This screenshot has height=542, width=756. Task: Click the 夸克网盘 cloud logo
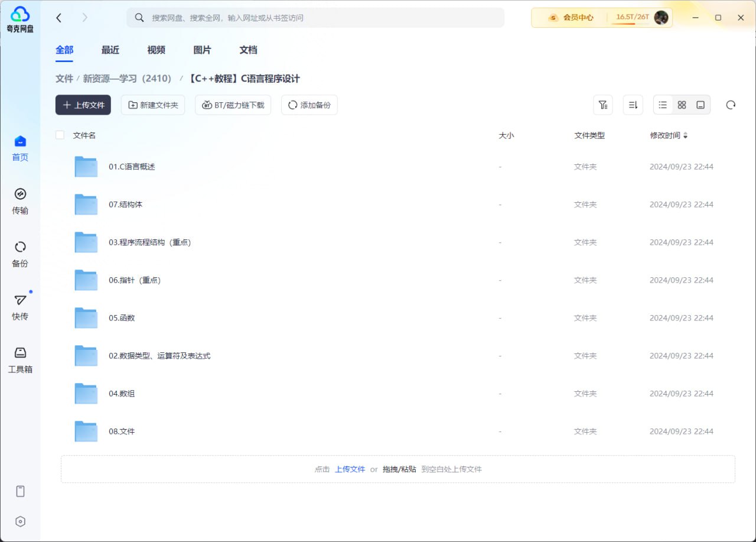(x=20, y=19)
